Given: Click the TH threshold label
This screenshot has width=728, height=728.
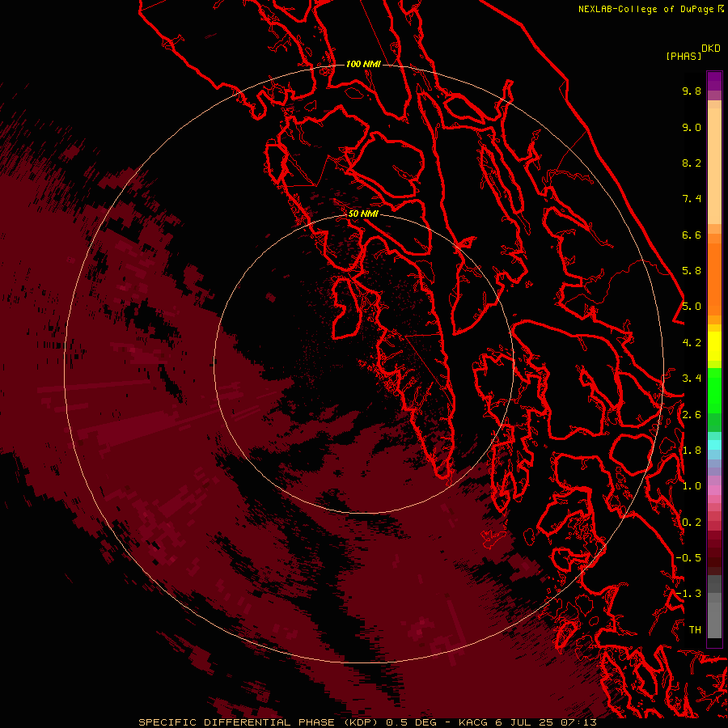Looking at the screenshot, I should (695, 630).
